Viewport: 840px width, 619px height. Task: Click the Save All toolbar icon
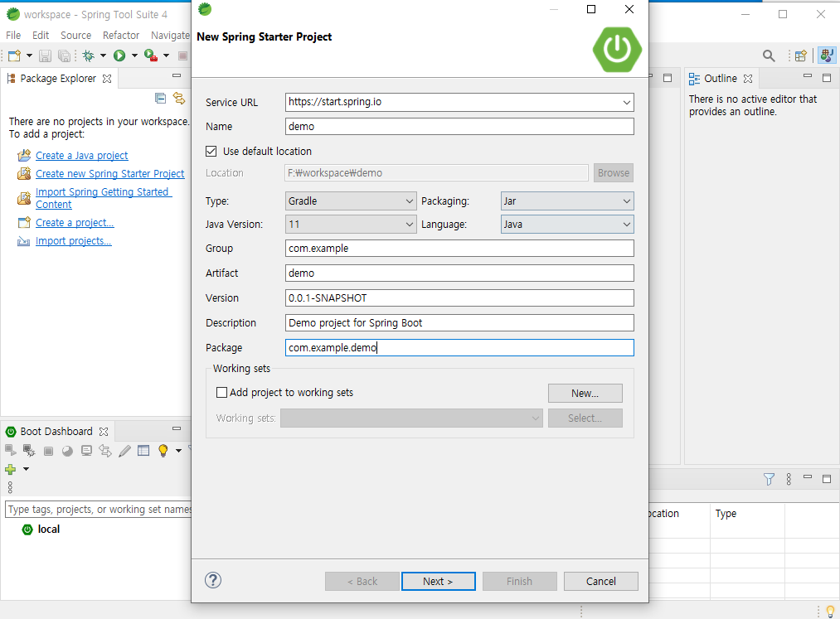64,56
